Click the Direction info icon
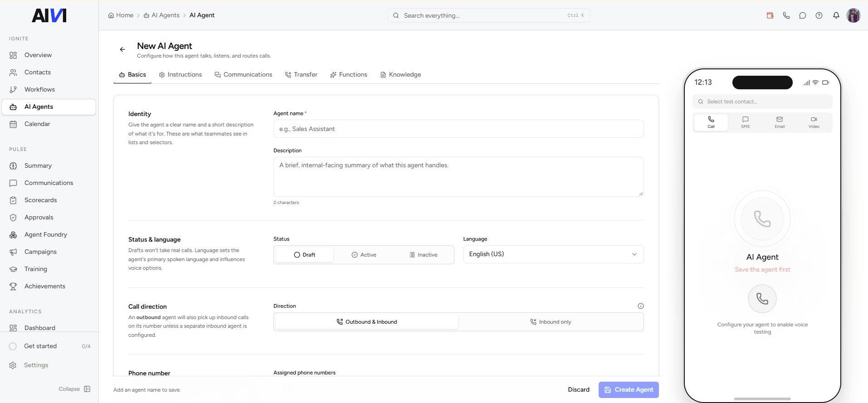The height and width of the screenshot is (403, 868). point(641,306)
